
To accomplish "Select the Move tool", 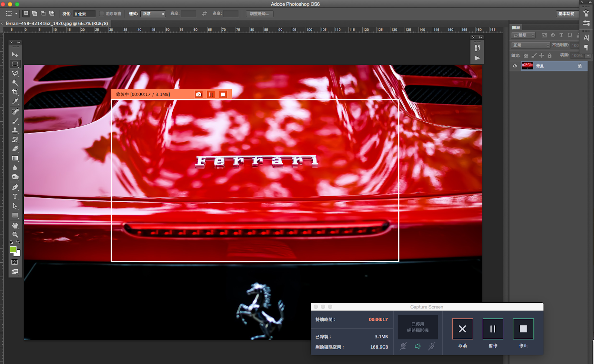I will coord(15,55).
